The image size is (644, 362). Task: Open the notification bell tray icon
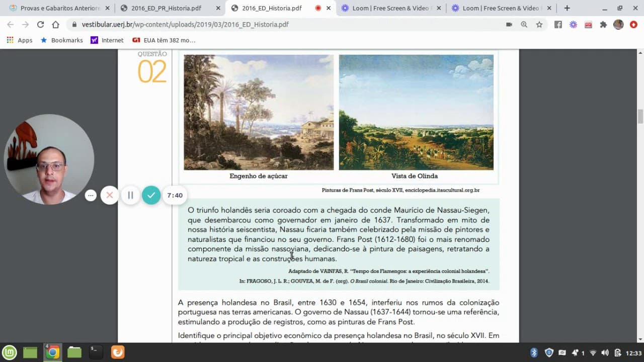(576, 352)
